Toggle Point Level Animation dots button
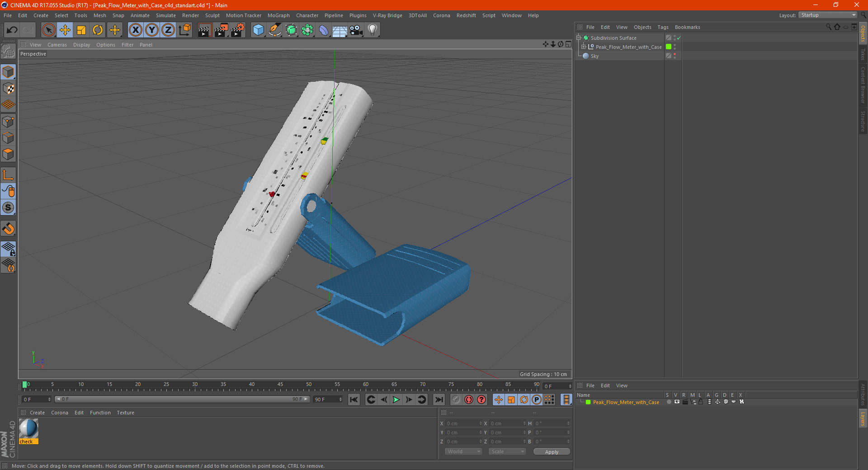Viewport: 868px width, 470px height. point(549,399)
